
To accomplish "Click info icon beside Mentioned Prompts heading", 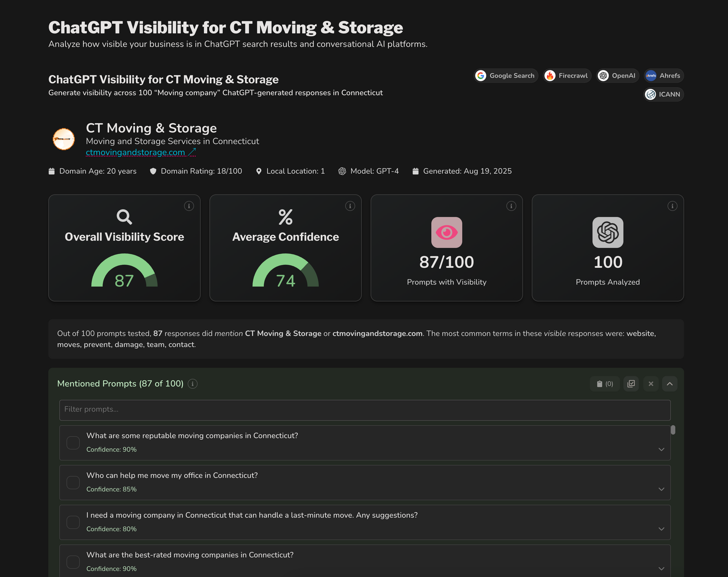I will point(193,384).
